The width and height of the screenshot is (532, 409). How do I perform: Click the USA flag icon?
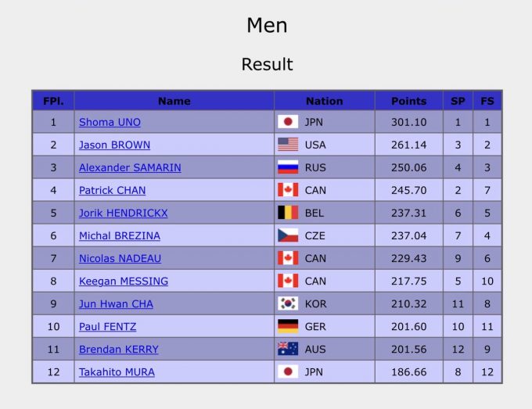(x=288, y=145)
